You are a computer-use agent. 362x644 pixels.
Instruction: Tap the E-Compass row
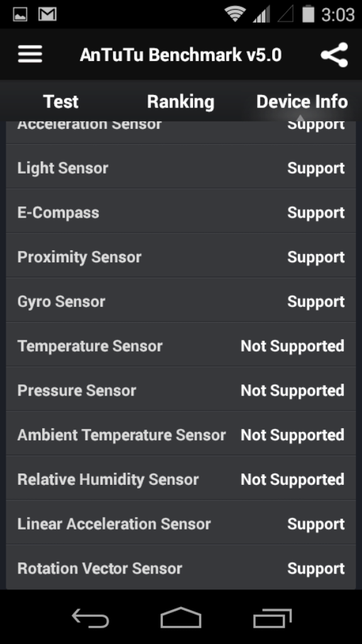[x=180, y=213]
